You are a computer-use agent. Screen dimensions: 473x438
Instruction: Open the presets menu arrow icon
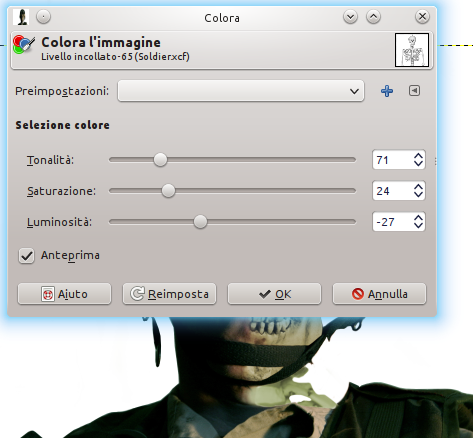(x=414, y=91)
